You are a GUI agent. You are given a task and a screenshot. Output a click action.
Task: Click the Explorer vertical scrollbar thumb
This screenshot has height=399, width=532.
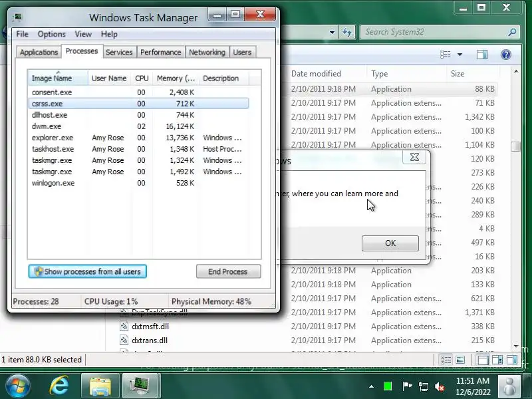[x=516, y=146]
